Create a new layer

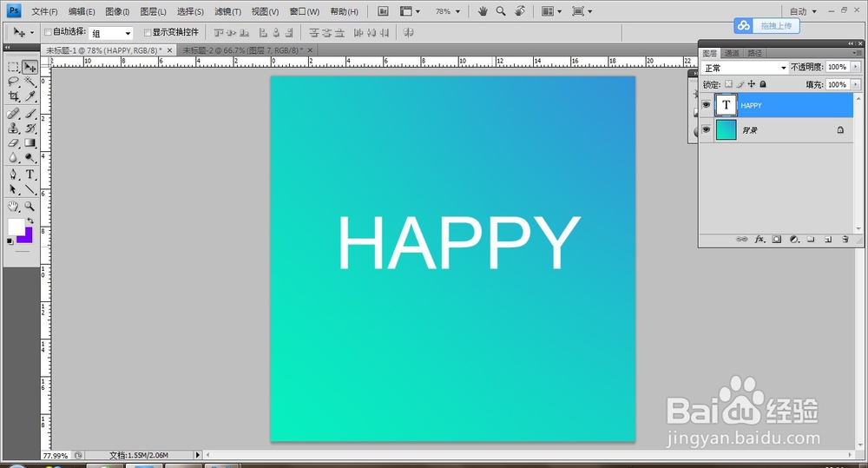click(828, 240)
